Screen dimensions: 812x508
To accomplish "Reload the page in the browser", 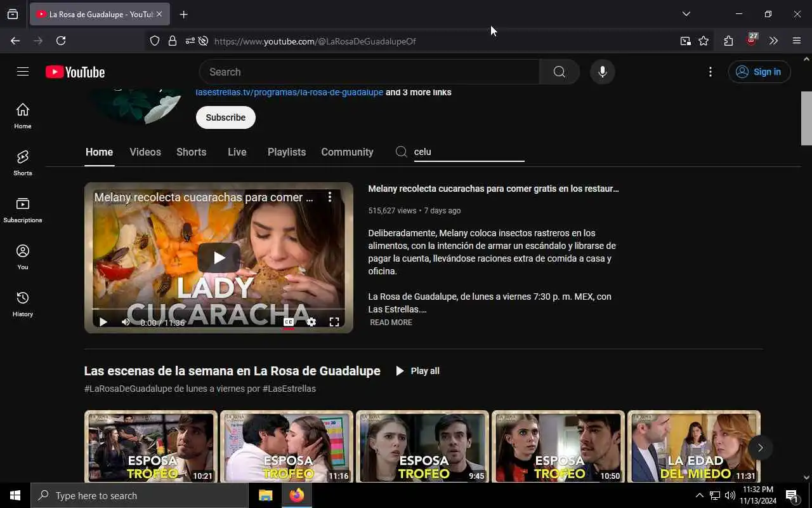I will pyautogui.click(x=61, y=41).
